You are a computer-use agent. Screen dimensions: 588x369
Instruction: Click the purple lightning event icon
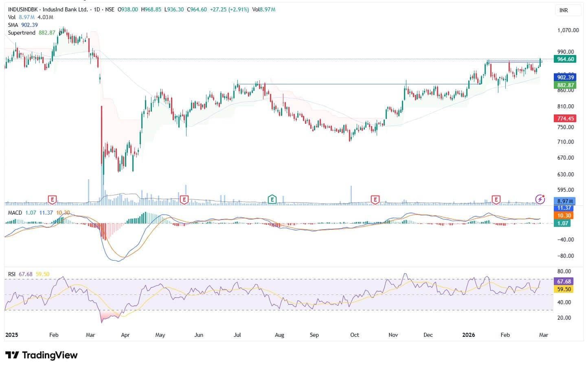point(540,199)
